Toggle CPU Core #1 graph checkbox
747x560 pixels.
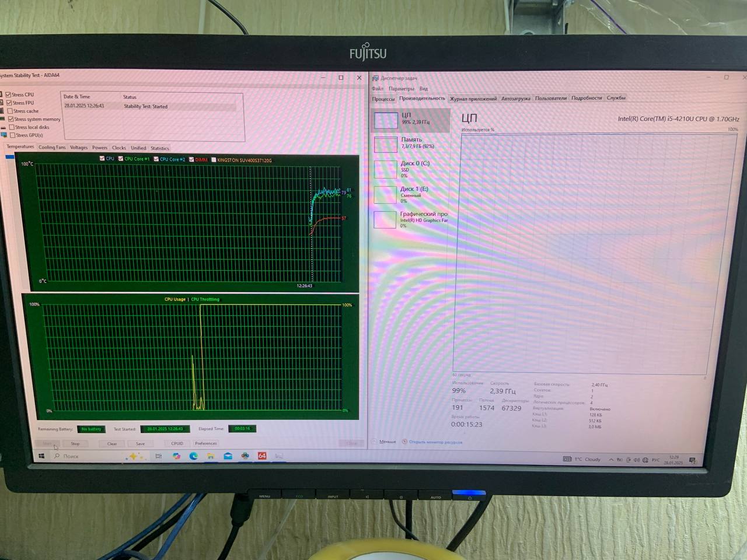tap(121, 158)
